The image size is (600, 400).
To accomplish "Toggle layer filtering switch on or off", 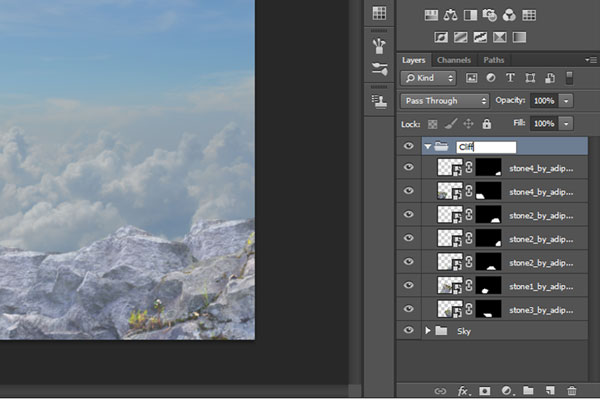I will 569,77.
